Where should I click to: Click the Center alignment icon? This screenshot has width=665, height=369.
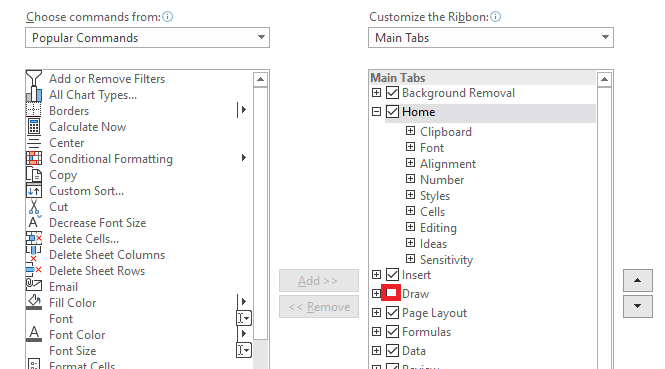pyautogui.click(x=34, y=143)
